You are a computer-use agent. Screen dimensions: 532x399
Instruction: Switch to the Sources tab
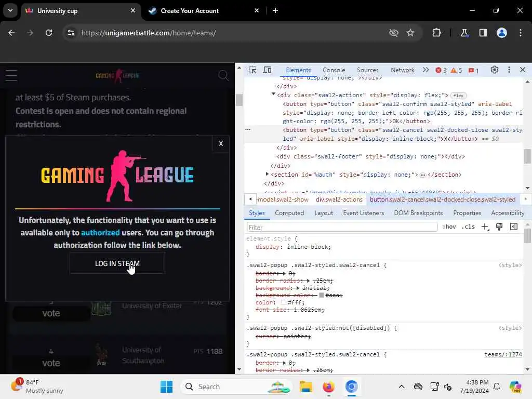click(x=367, y=70)
